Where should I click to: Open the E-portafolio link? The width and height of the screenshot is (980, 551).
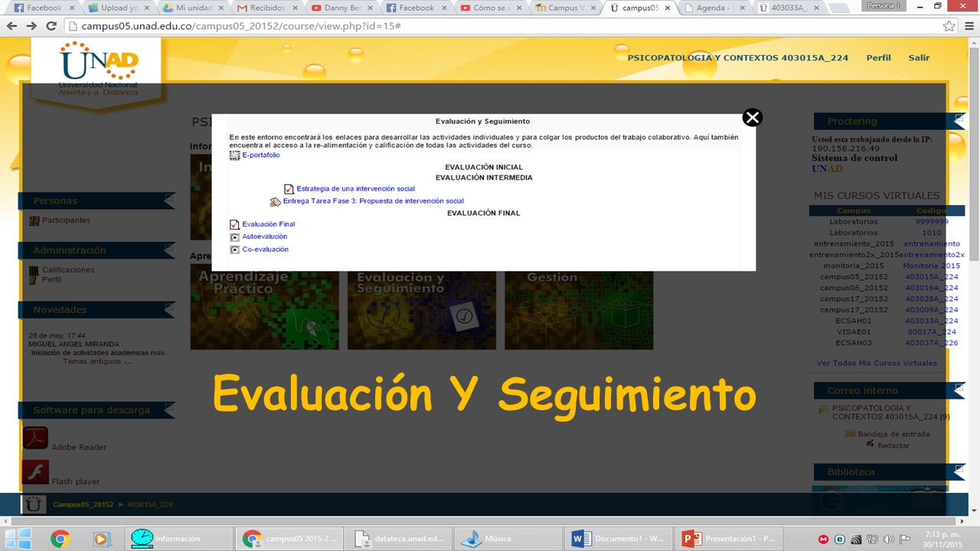pos(261,155)
